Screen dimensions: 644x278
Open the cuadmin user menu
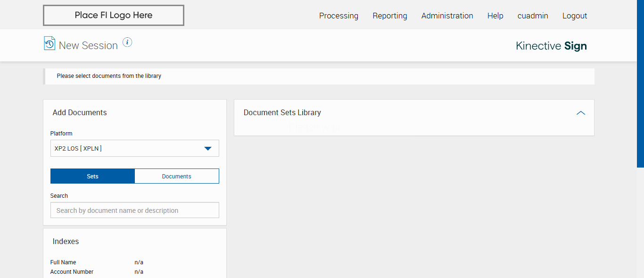tap(533, 16)
